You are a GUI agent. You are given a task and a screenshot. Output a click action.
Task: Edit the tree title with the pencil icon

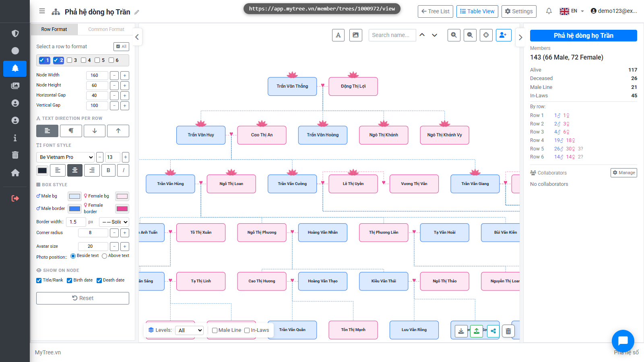click(137, 12)
